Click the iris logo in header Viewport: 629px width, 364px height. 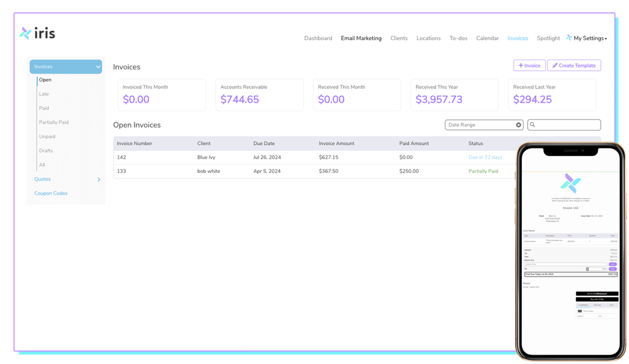(37, 33)
